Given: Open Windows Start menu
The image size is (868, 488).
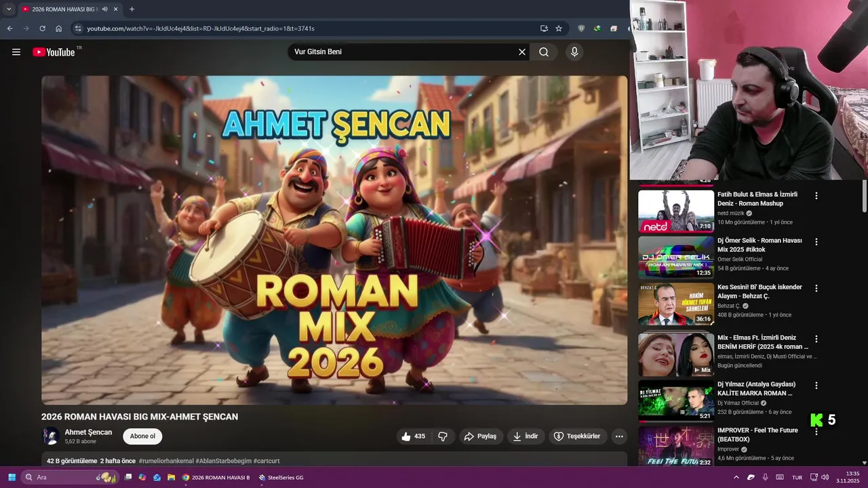Looking at the screenshot, I should [x=12, y=477].
